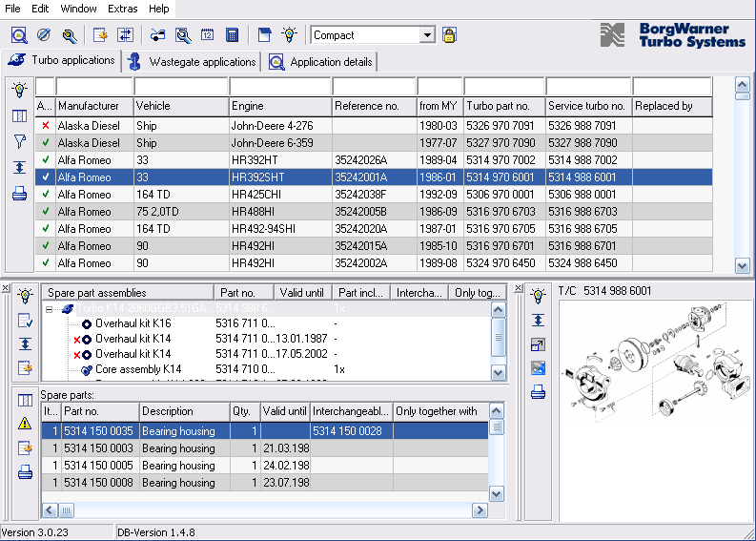Select the Turbo applications tab
This screenshot has height=541, width=756.
pos(61,60)
